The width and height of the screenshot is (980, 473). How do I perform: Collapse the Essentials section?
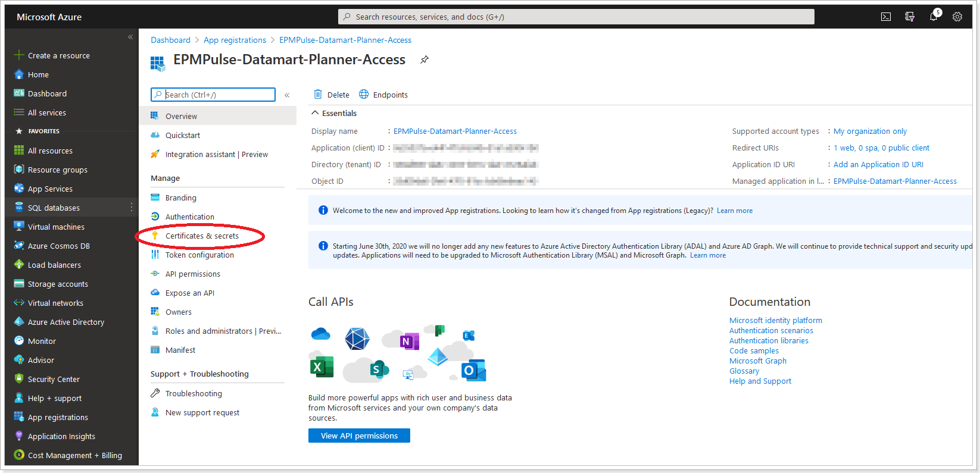coord(315,113)
